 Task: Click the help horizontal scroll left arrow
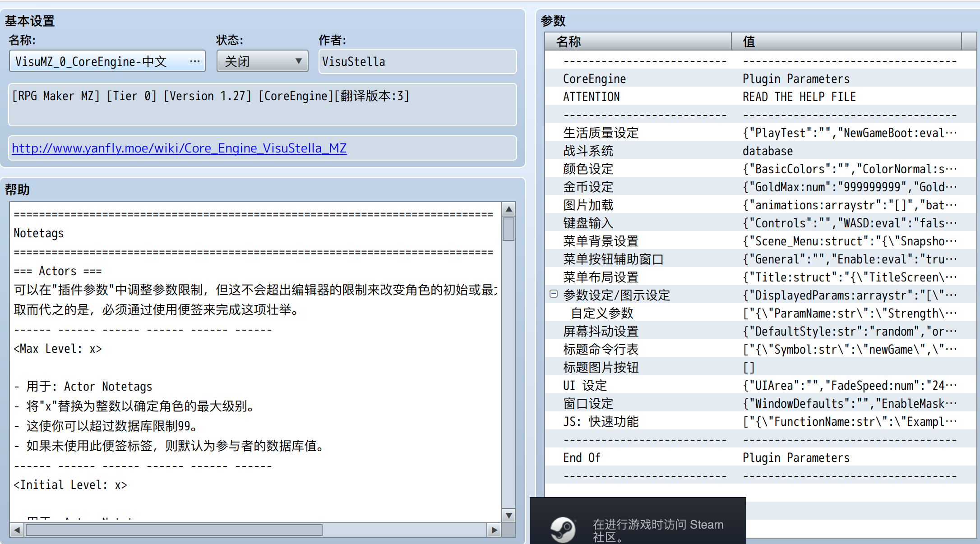[17, 530]
